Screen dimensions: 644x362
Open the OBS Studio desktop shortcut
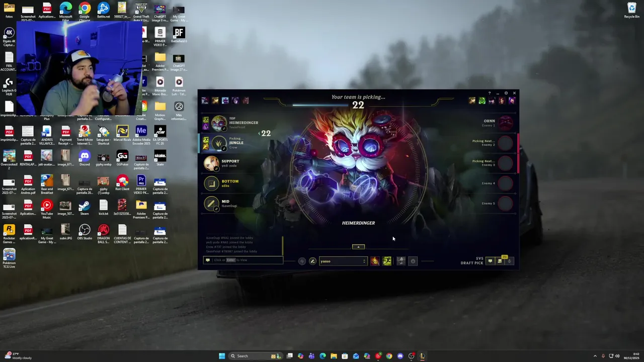pos(85,232)
